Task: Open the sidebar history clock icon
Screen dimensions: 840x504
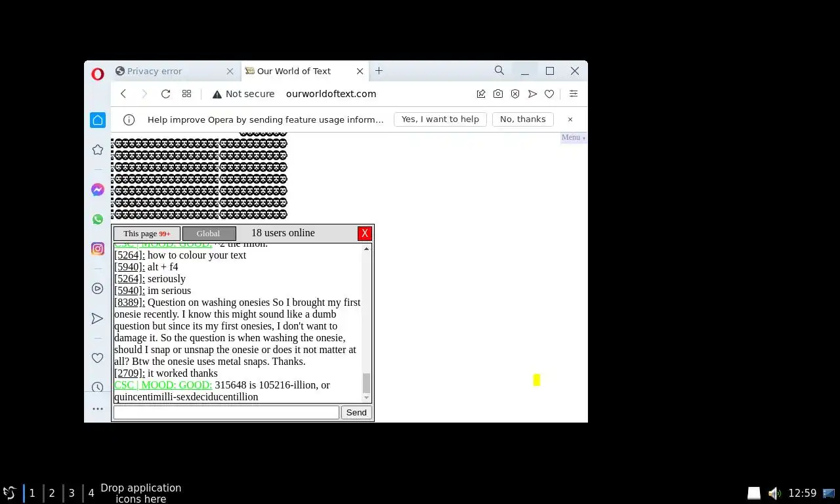Action: (98, 387)
